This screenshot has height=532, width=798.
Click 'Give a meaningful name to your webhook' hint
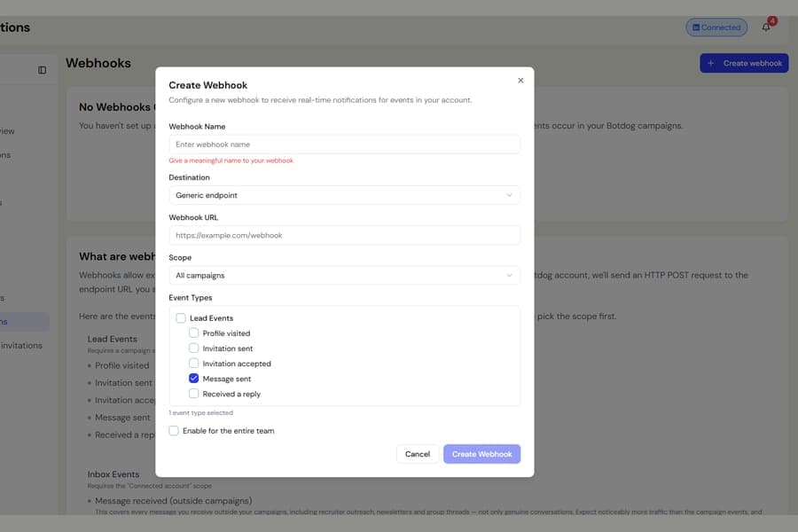[x=231, y=160]
